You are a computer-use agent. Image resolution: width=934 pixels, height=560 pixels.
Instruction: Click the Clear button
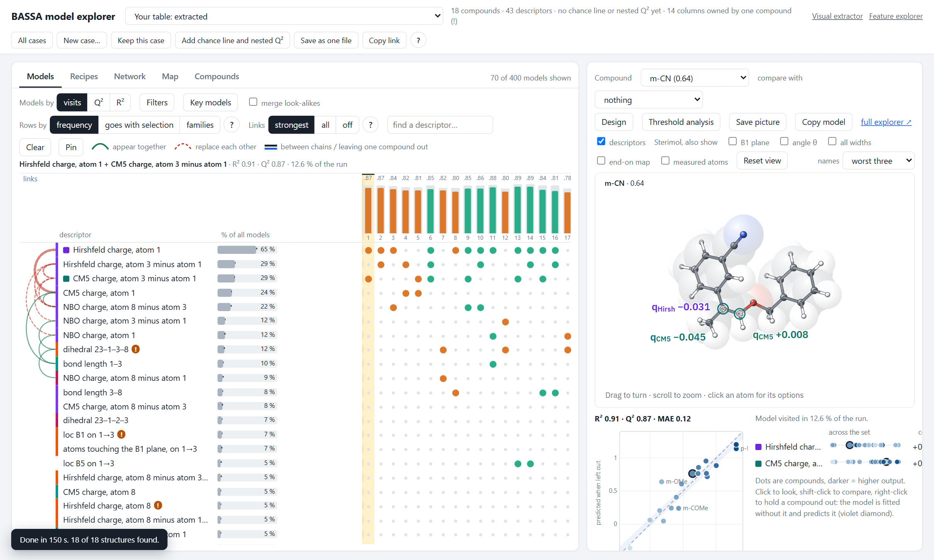(x=35, y=147)
